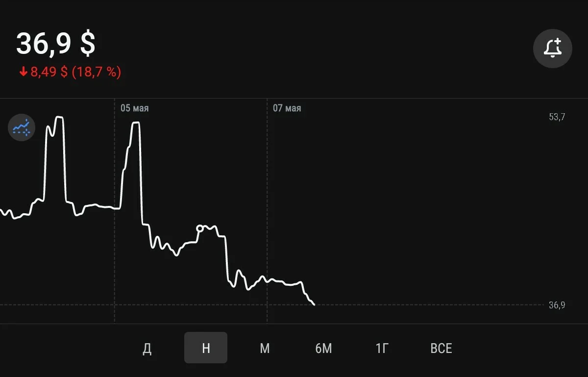Viewport: 588px width, 377px height.
Task: Show the ВСЕ full history range
Action: pos(441,348)
